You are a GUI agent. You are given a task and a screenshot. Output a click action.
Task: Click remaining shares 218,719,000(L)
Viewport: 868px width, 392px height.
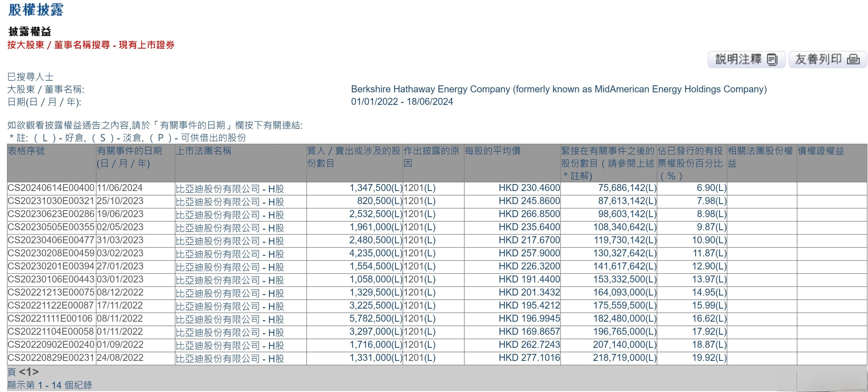pos(625,358)
